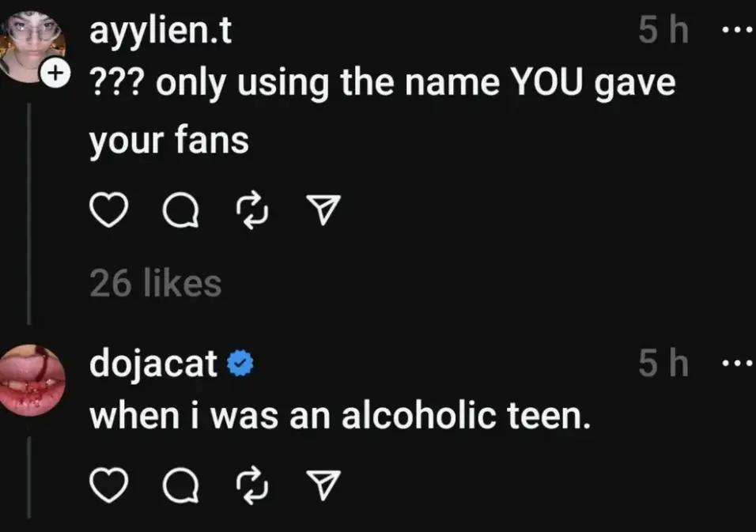
Task: Click dojacat's blue verified badge
Action: coord(239,364)
